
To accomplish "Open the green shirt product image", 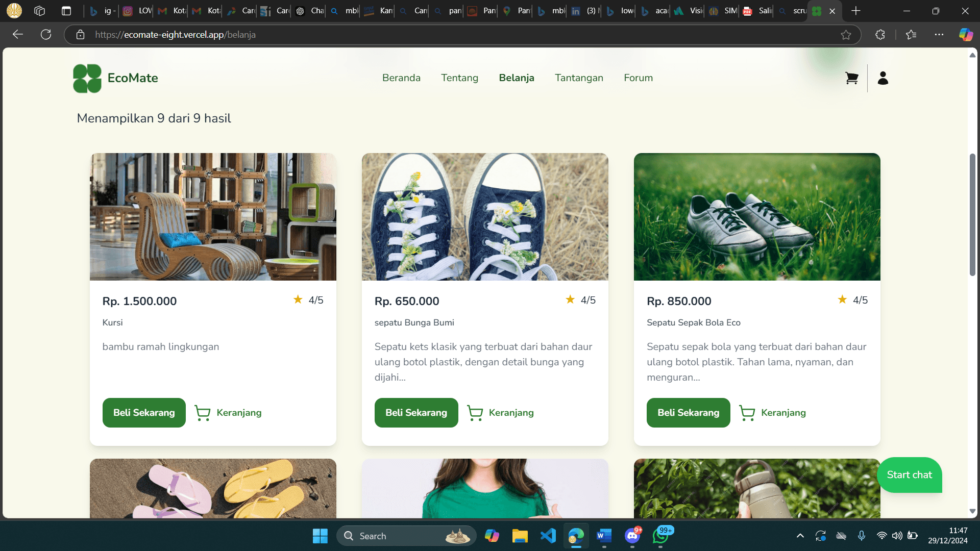I will click(x=485, y=488).
